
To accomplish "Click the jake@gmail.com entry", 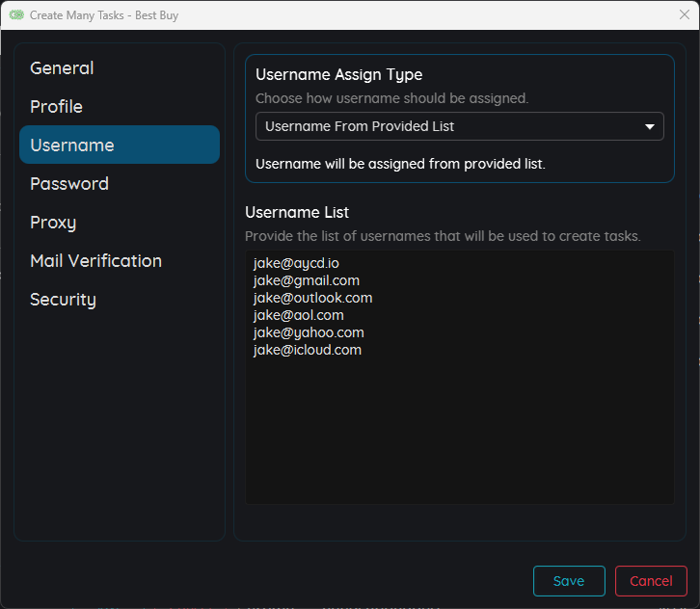I will coord(306,280).
